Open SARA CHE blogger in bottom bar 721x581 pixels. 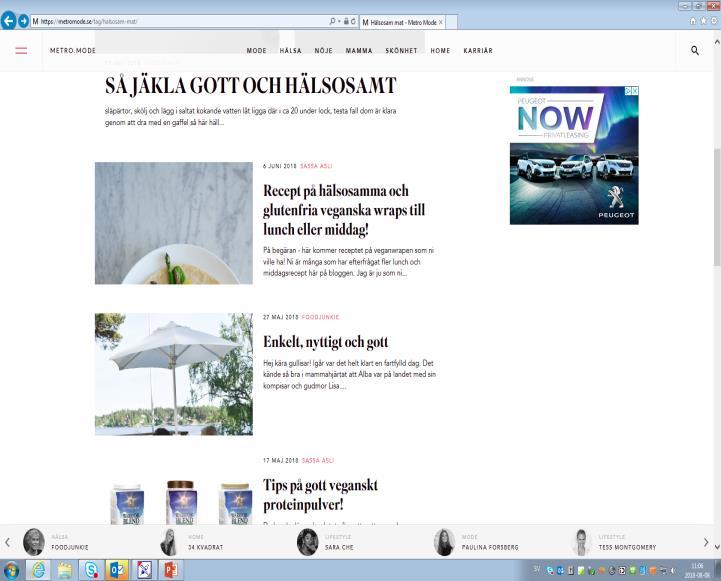pyautogui.click(x=326, y=542)
